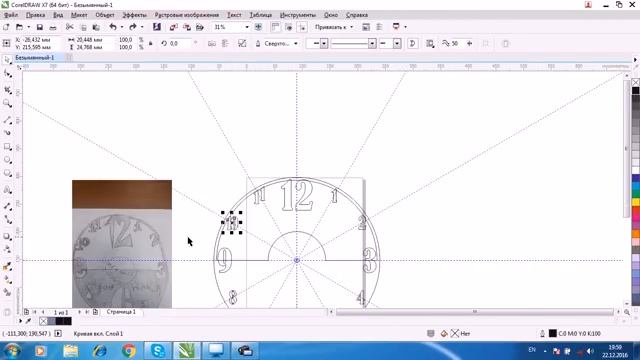Click the Publish to PDF icon
This screenshot has height=360, width=640.
tap(200, 27)
